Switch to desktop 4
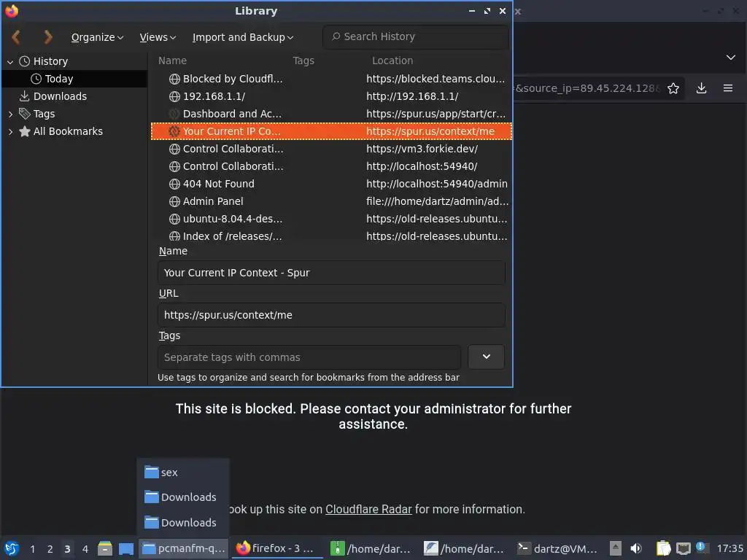This screenshot has width=747, height=560. pos(85,549)
